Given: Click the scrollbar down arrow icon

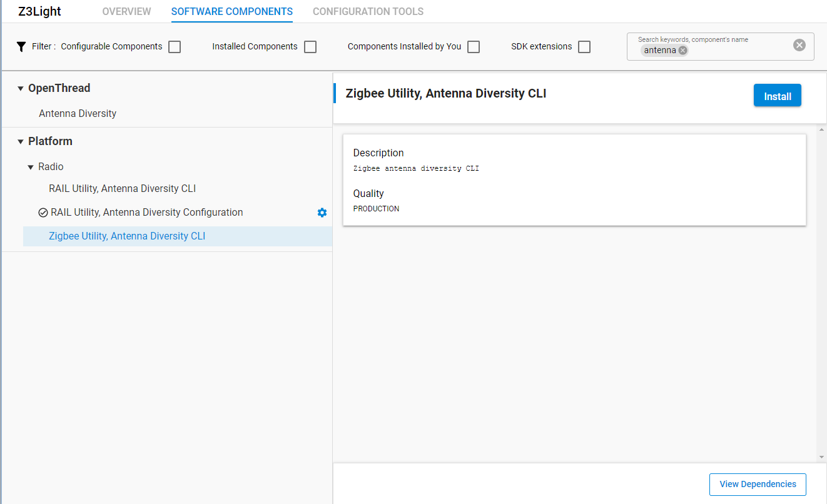Looking at the screenshot, I should pos(821,457).
